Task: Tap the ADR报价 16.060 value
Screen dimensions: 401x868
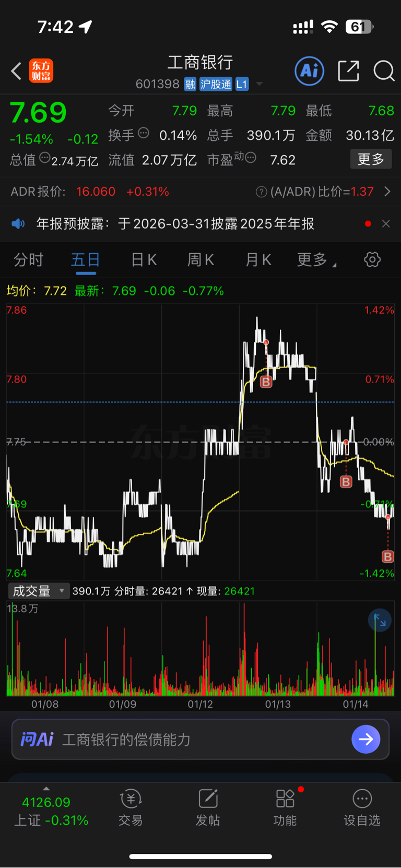Action: (96, 192)
